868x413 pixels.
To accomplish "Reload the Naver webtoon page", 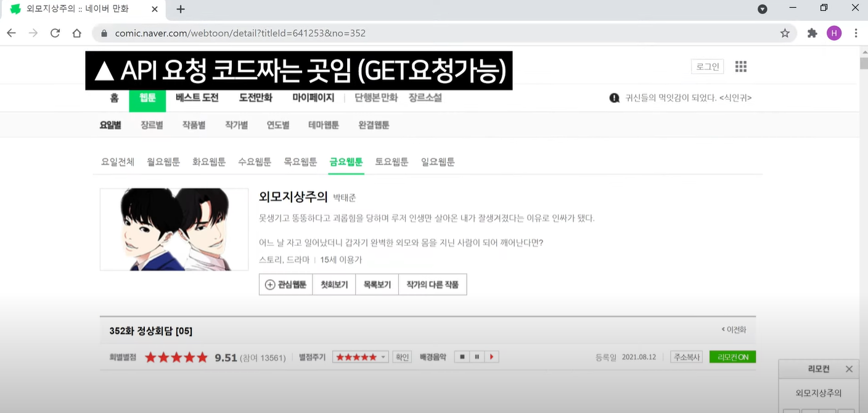I will coord(55,33).
